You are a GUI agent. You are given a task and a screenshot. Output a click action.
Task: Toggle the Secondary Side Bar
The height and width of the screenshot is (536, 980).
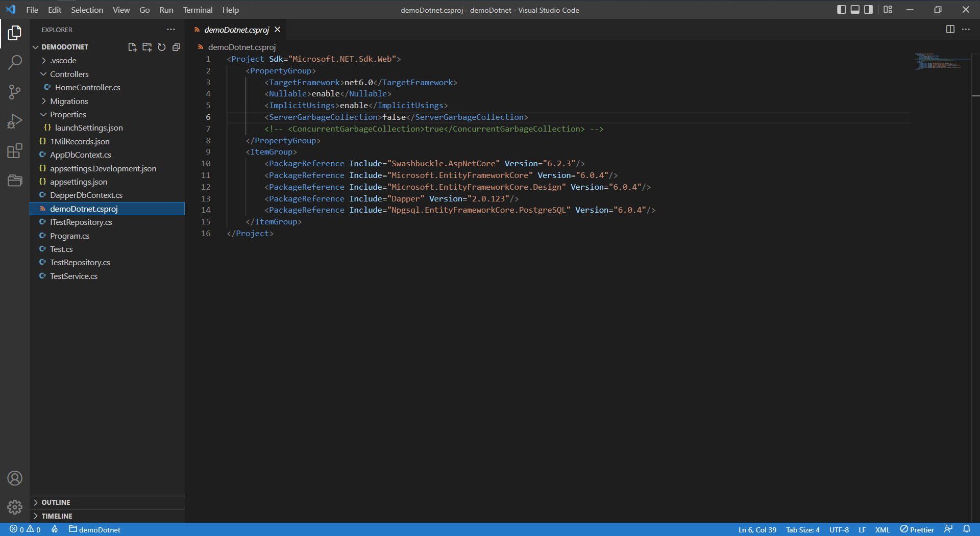pos(868,9)
